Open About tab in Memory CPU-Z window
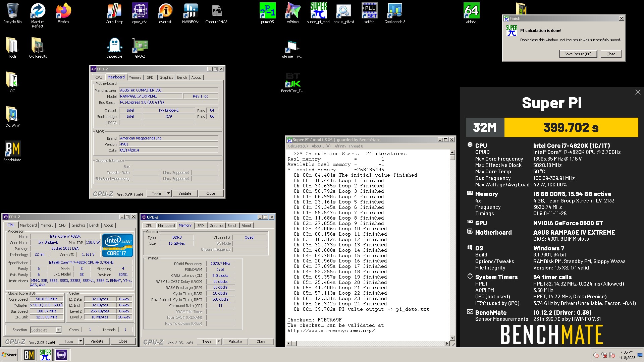 [x=247, y=226]
